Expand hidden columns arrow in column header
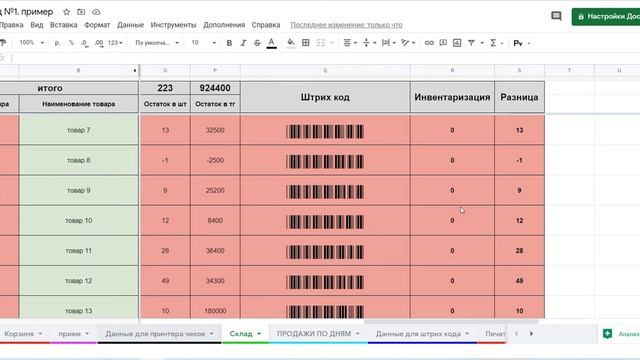 click(x=135, y=71)
